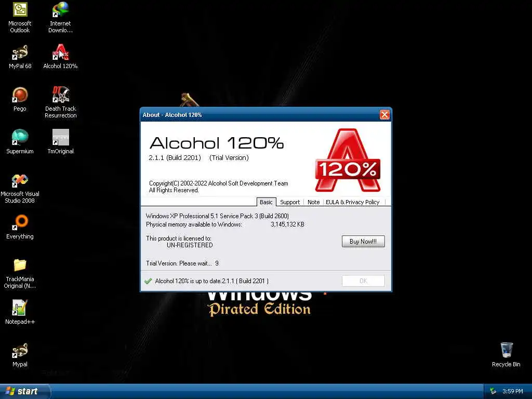Click the Copyright 2002-2022 Alcohol Soft text
Image resolution: width=532 pixels, height=399 pixels.
[219, 183]
